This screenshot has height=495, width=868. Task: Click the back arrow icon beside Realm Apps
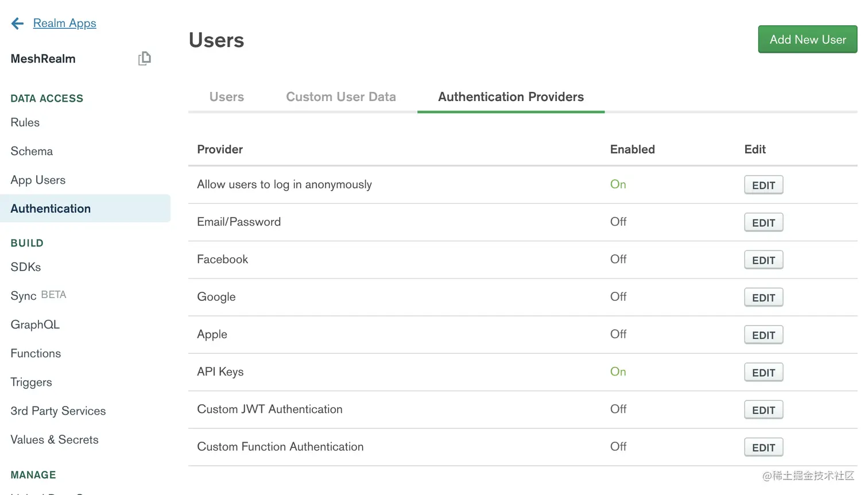pos(18,24)
